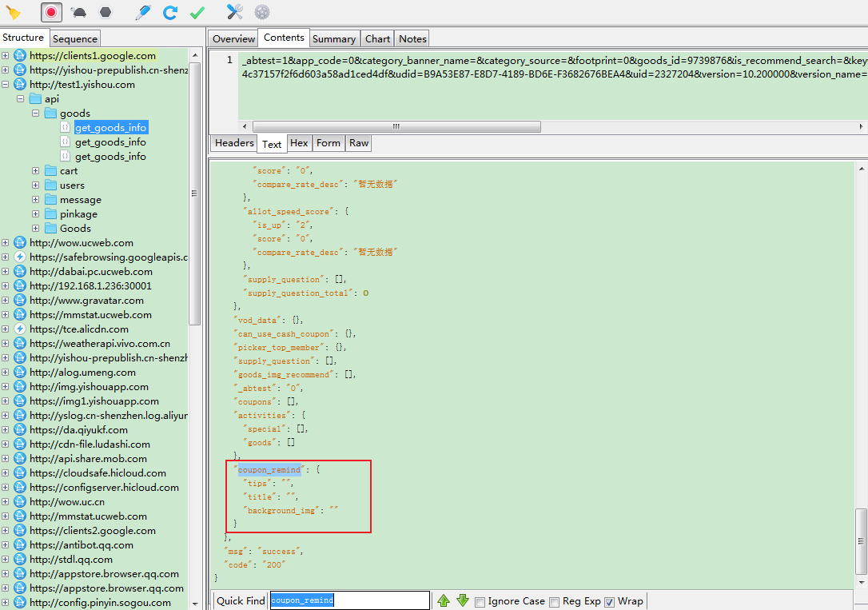This screenshot has width=868, height=610.
Task: Open the settings gear icon
Action: (262, 12)
